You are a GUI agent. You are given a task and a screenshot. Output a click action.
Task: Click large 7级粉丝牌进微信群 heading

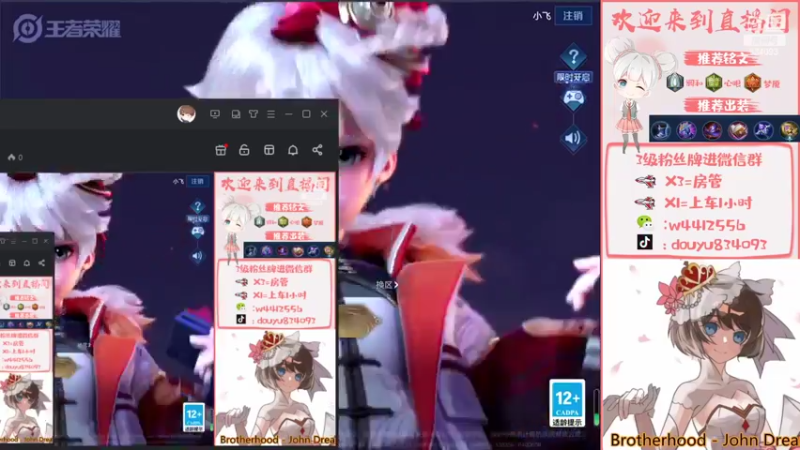tap(699, 160)
